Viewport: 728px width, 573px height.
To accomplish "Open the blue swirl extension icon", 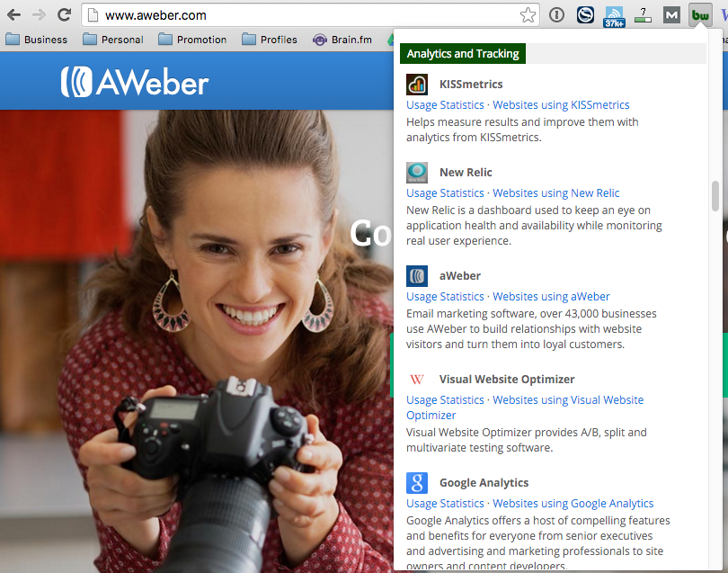I will click(585, 15).
